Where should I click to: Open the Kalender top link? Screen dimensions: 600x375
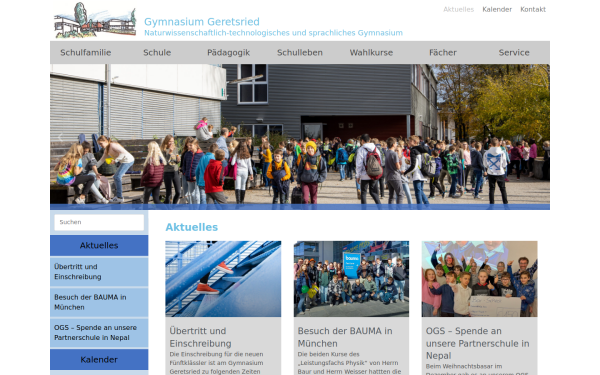click(x=497, y=10)
